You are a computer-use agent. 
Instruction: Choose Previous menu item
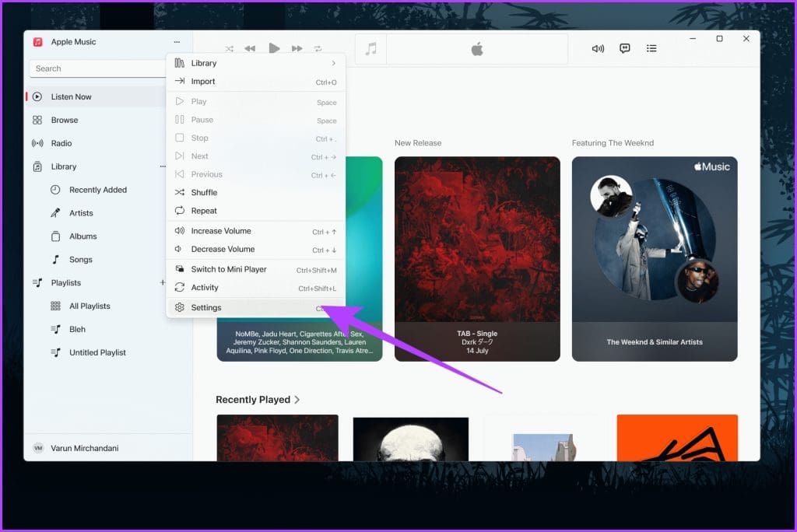tap(255, 174)
